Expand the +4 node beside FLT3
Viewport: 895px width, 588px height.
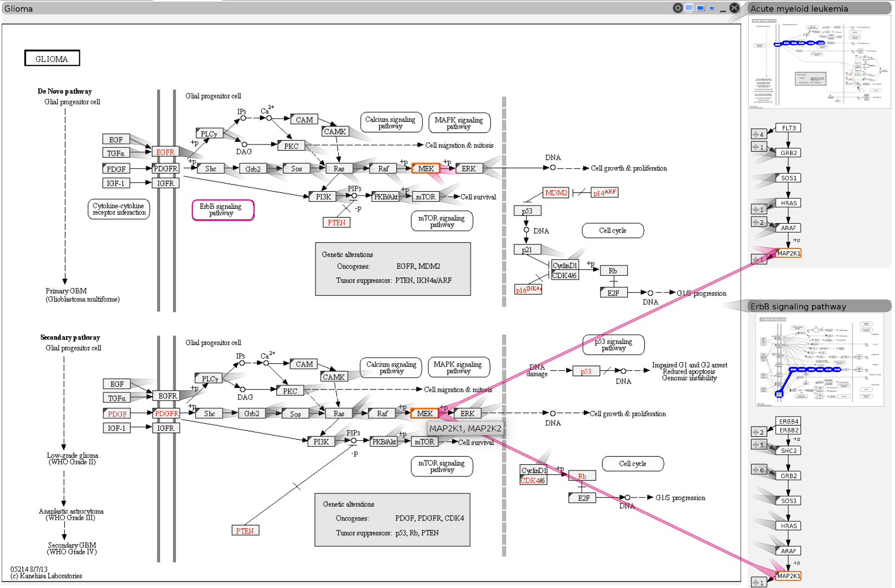pos(759,134)
